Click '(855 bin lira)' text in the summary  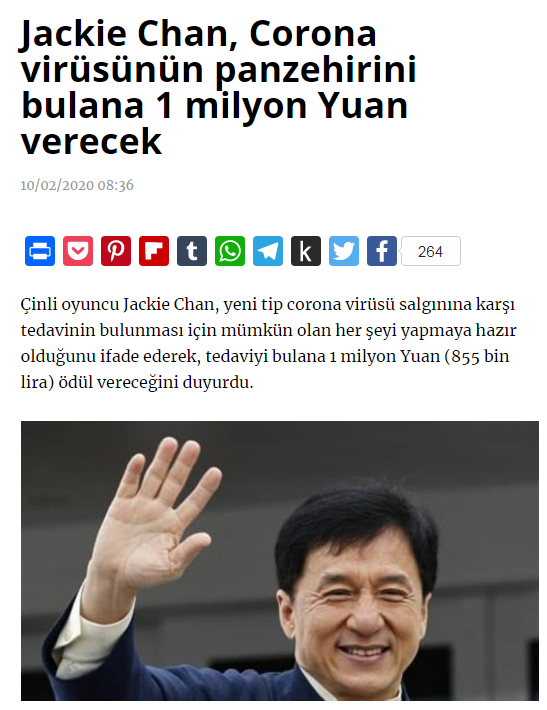pos(265,369)
